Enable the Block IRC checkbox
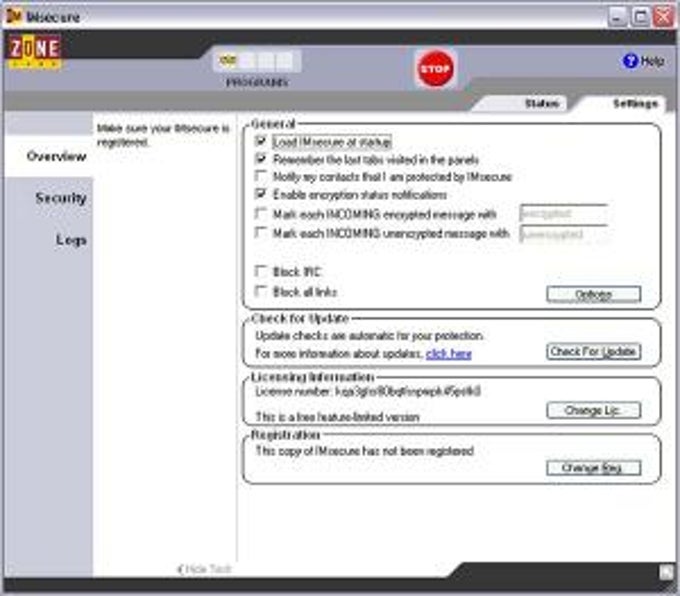Image resolution: width=680 pixels, height=596 pixels. [261, 272]
